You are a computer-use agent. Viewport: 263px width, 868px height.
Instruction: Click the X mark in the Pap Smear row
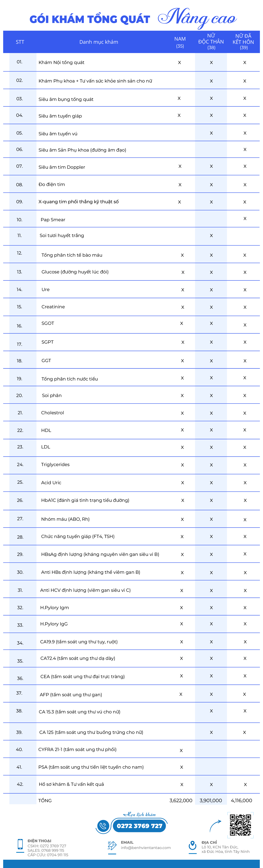(x=245, y=218)
